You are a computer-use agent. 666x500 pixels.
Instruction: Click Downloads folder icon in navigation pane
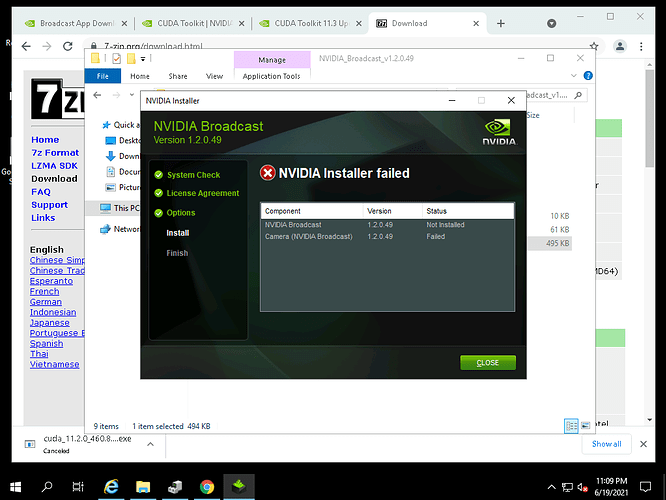(110, 156)
